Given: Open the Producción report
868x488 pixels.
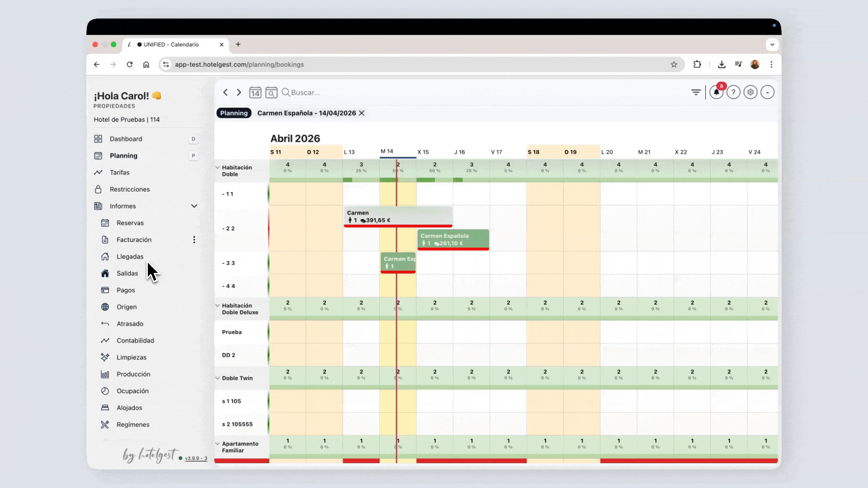Looking at the screenshot, I should click(x=133, y=374).
